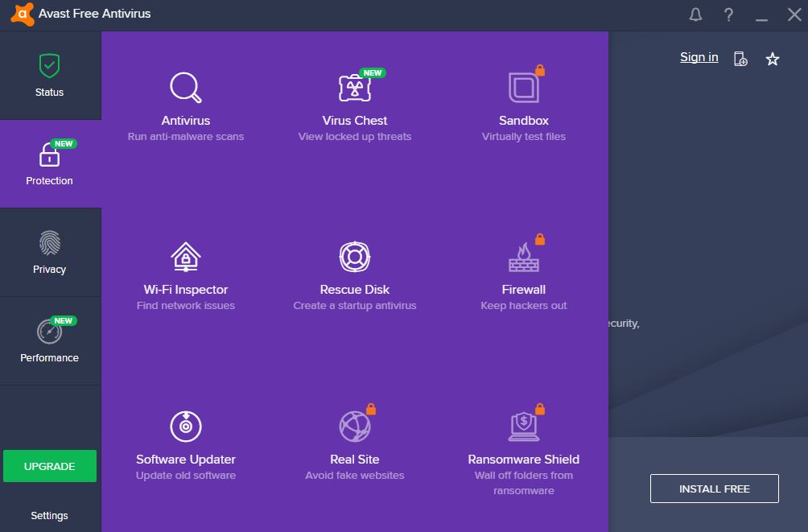Screen dimensions: 808x532
Task: Click the Wi-Fi Inspector title text
Action: pyautogui.click(x=186, y=290)
